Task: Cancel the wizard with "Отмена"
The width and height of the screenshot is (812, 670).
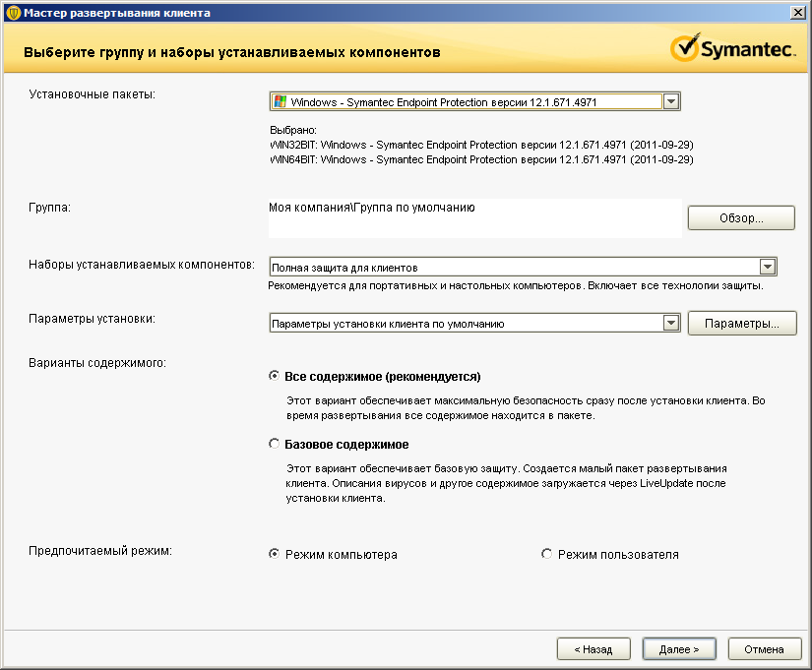Action: [x=764, y=649]
